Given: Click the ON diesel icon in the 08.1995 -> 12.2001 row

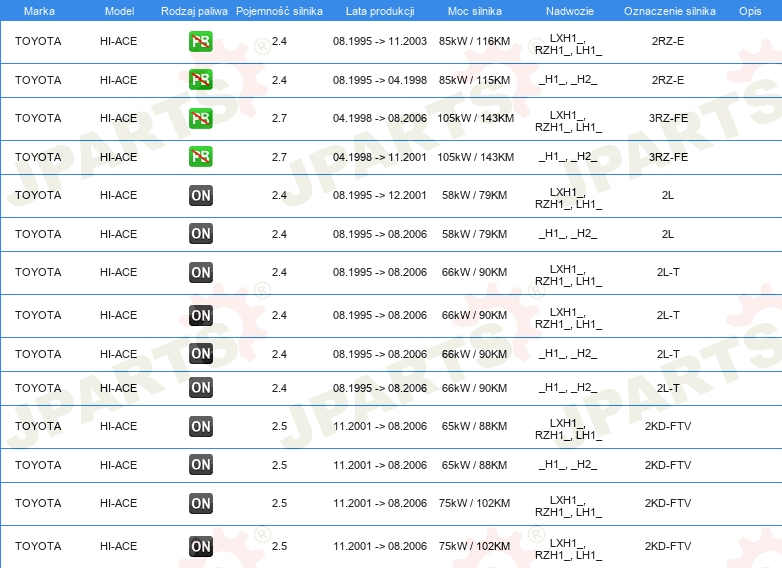Looking at the screenshot, I should point(201,195).
